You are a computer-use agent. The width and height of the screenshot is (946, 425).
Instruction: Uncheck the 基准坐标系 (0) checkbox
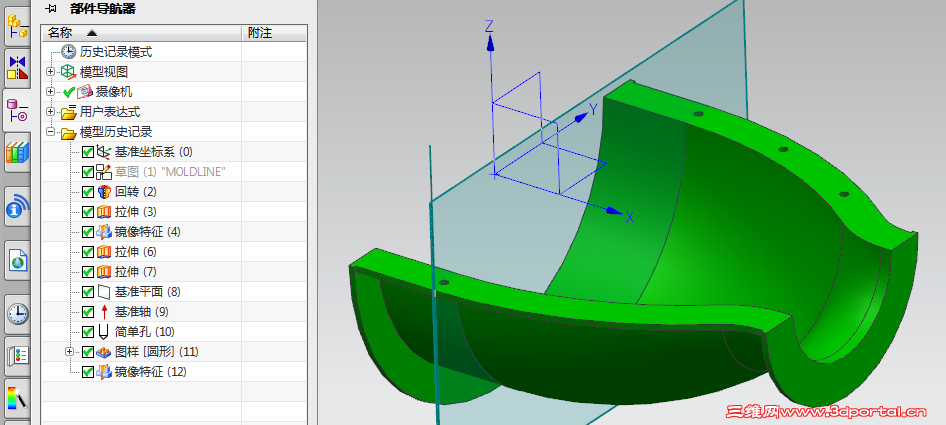(87, 152)
